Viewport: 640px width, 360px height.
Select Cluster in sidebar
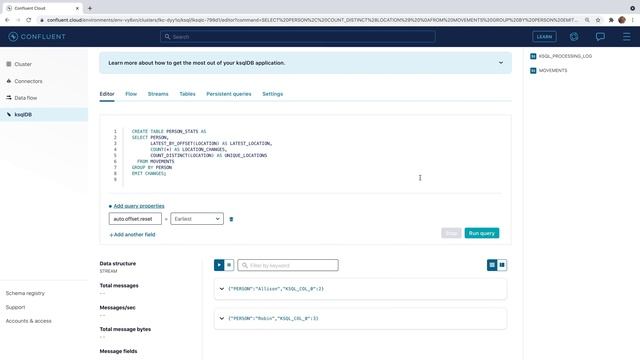point(23,64)
